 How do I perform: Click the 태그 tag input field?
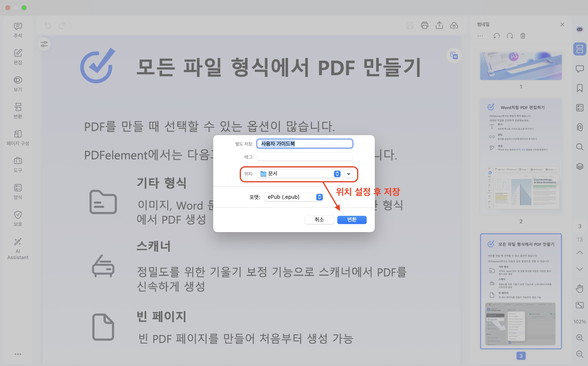[304, 157]
